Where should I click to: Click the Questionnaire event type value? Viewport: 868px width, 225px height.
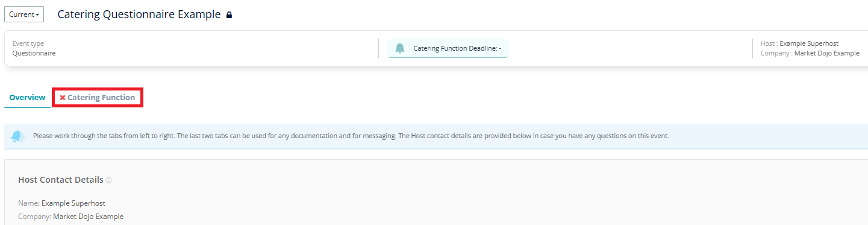34,53
